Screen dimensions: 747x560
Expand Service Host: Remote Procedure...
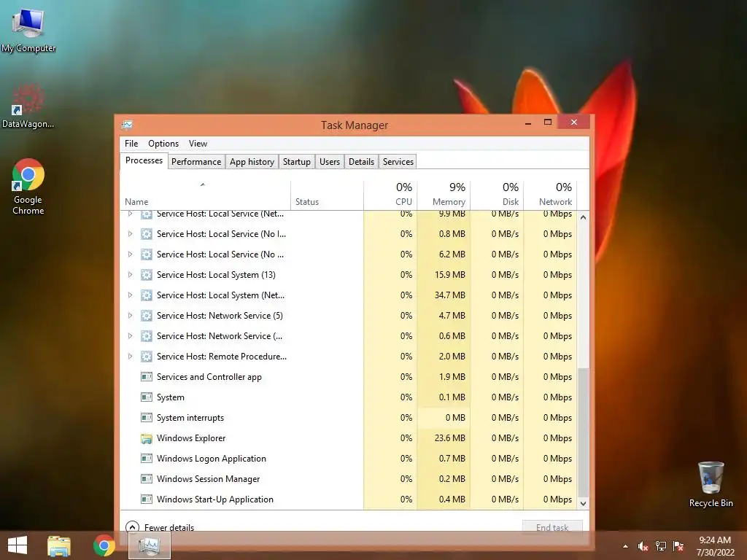130,356
